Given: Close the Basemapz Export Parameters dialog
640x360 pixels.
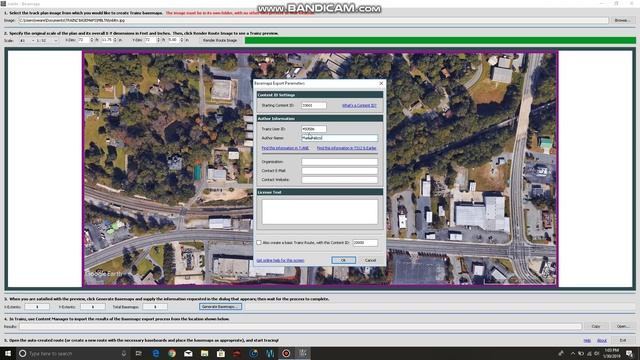Looking at the screenshot, I should coord(381,83).
